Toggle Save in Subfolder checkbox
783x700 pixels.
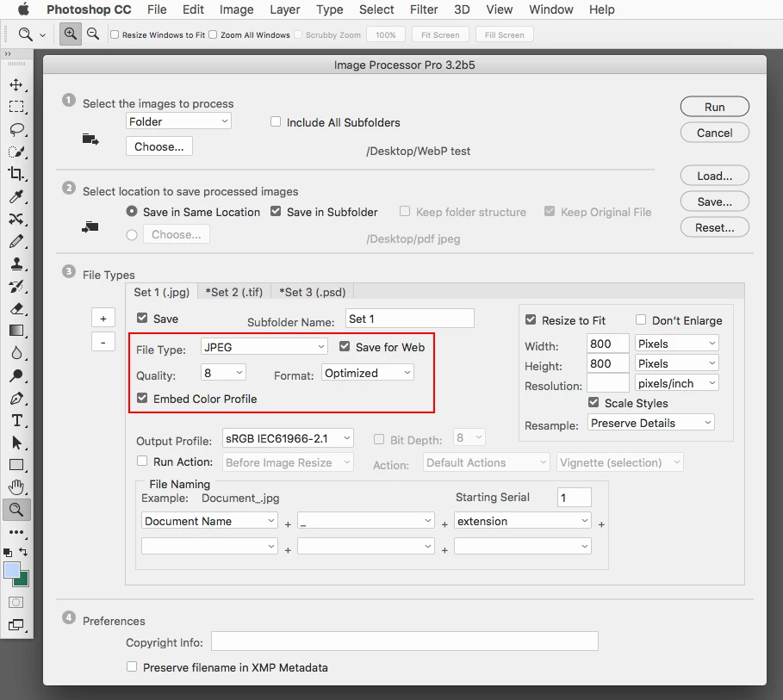click(x=276, y=211)
